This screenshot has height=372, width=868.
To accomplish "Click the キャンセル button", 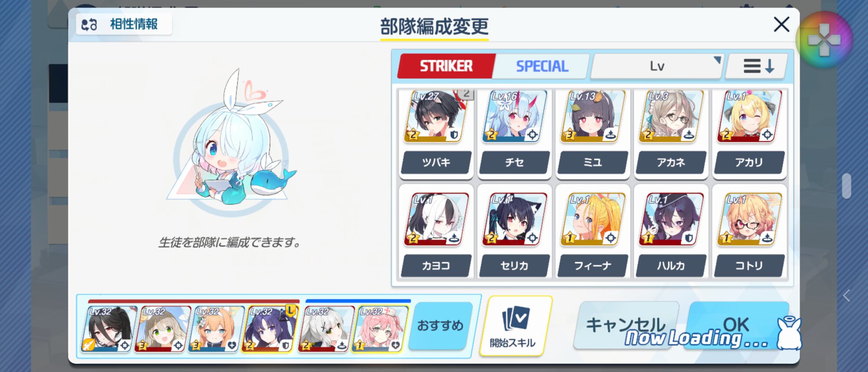I will tap(626, 326).
